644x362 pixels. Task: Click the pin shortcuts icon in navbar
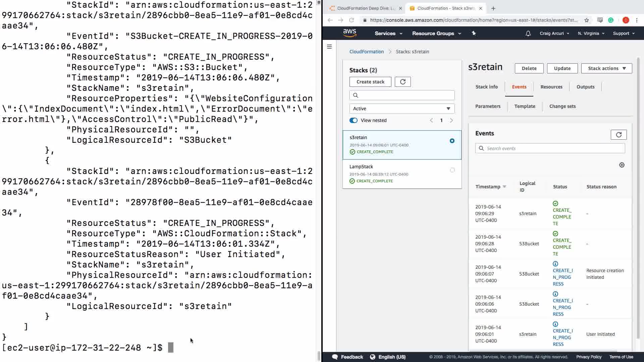[x=474, y=33]
